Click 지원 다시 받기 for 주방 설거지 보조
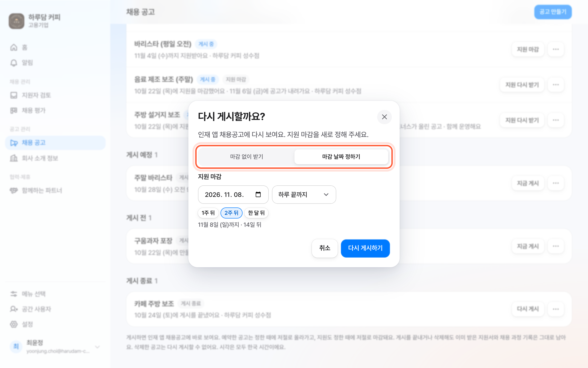Image resolution: width=588 pixels, height=368 pixels. pyautogui.click(x=522, y=120)
